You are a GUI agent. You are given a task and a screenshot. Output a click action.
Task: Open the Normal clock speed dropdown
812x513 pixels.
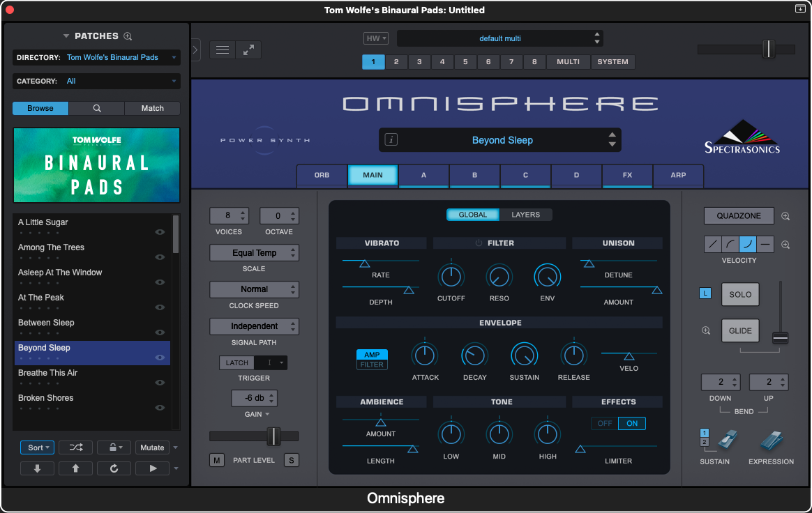click(x=254, y=289)
